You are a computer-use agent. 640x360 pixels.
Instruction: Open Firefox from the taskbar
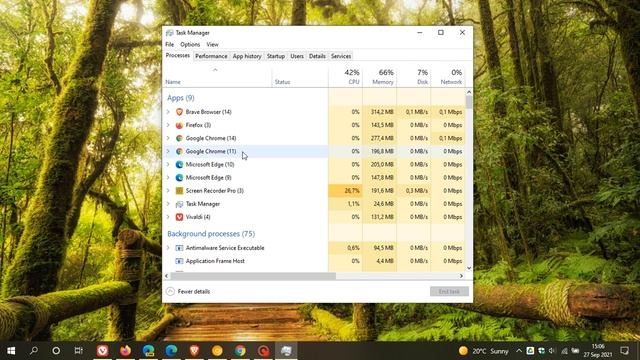click(x=125, y=351)
